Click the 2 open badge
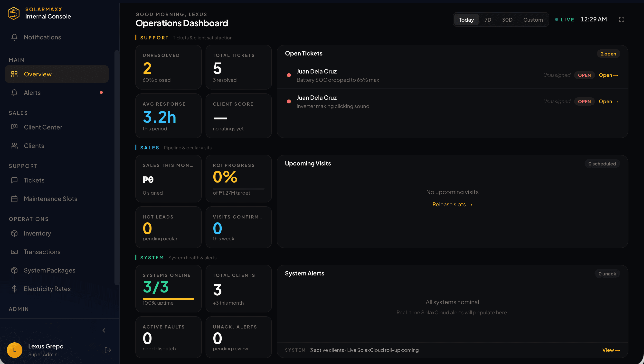Viewport: 644px width, 364px height. pos(608,54)
